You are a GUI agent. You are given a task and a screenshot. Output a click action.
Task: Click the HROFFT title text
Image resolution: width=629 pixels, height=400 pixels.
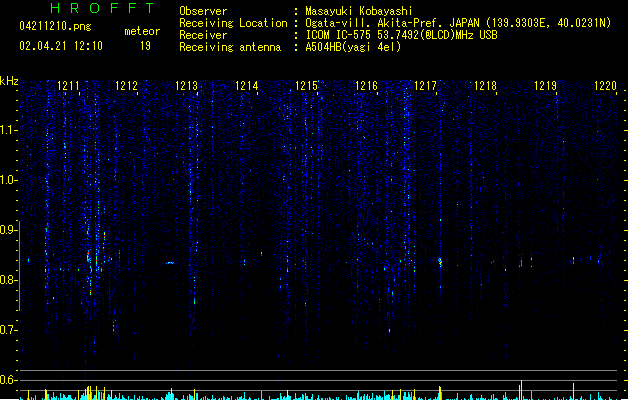pyautogui.click(x=102, y=8)
